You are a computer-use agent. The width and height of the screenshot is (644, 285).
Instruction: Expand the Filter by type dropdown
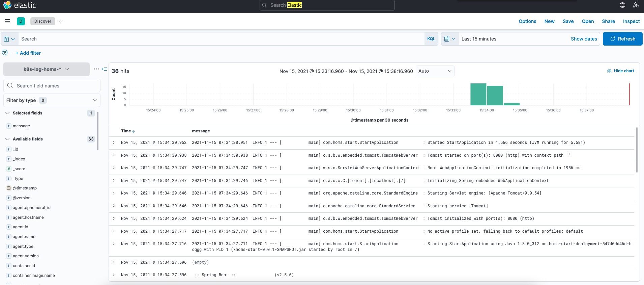52,100
